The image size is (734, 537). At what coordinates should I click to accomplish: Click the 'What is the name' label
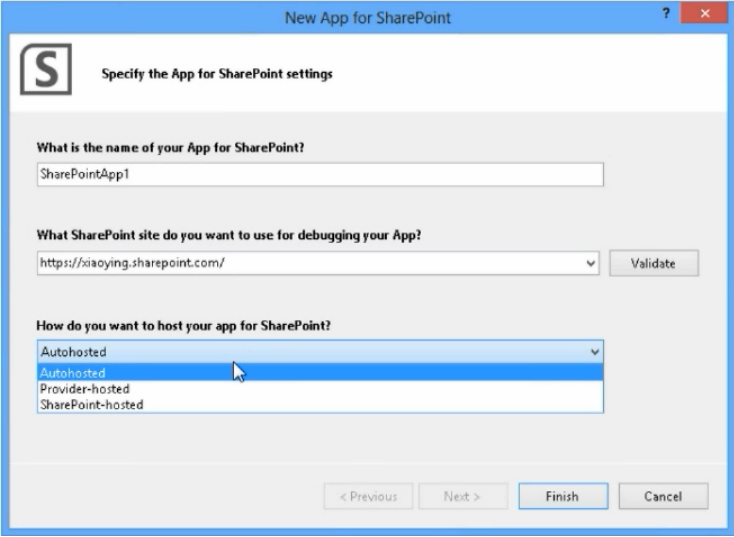(170, 147)
